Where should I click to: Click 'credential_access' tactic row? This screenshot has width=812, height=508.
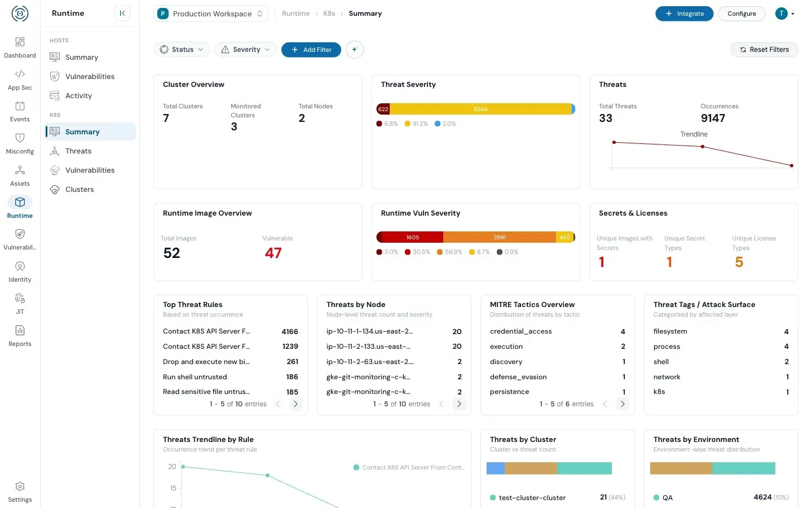[558, 331]
